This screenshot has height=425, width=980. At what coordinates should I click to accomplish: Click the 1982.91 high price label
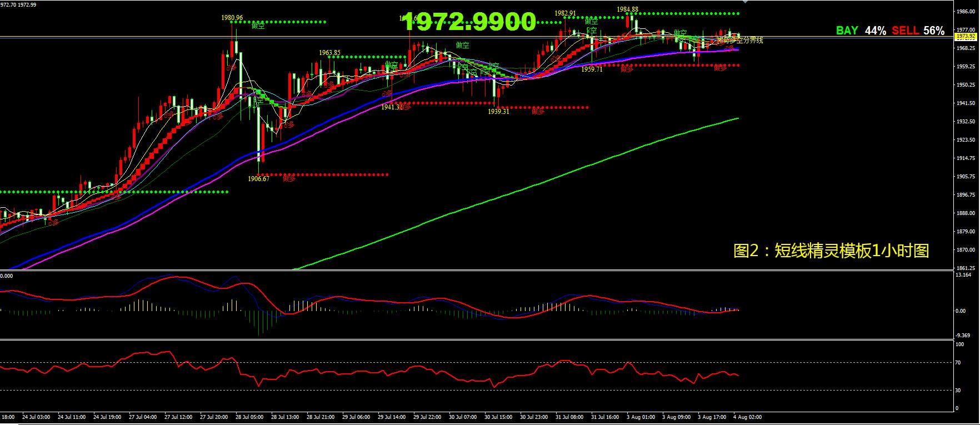tap(565, 13)
